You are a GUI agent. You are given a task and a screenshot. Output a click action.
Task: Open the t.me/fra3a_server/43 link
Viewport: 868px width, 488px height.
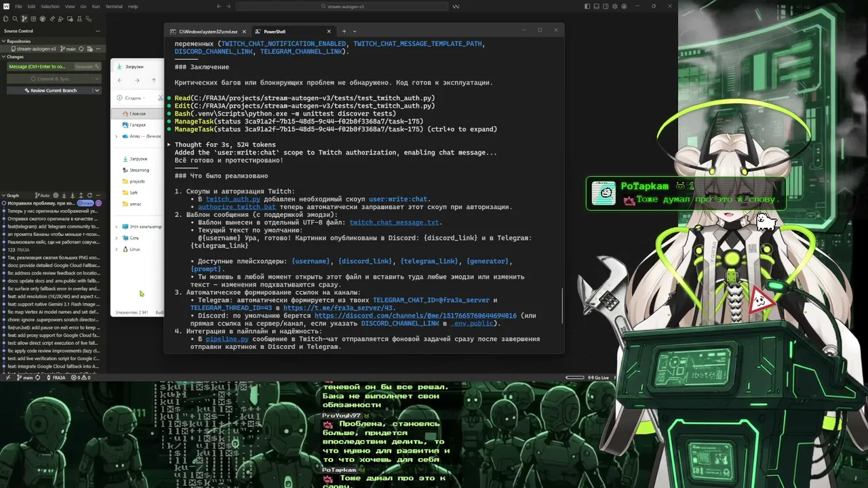338,308
